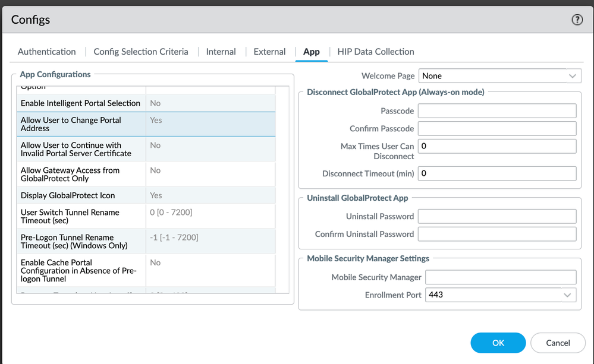This screenshot has height=364, width=594.
Task: Click the Disconnect Timeout (min) field
Action: 497,173
